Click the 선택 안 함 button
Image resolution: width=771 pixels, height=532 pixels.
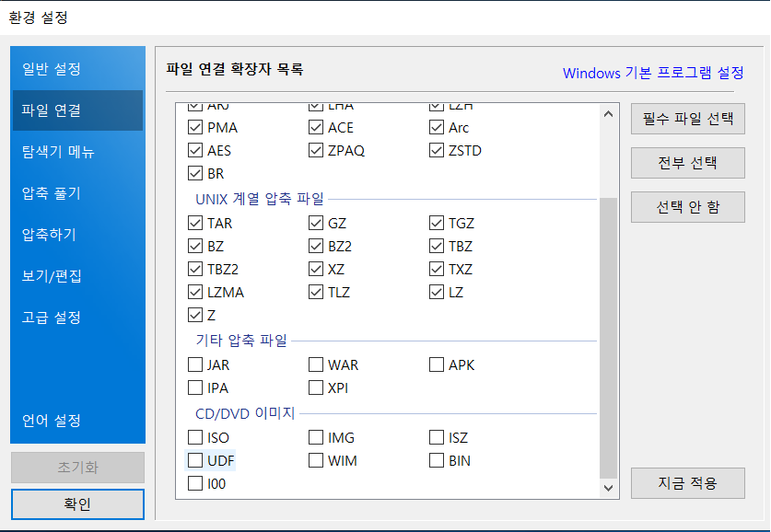[688, 207]
